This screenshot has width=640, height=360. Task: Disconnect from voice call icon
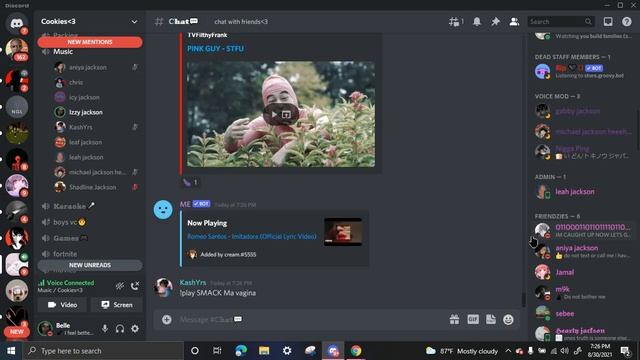click(135, 286)
